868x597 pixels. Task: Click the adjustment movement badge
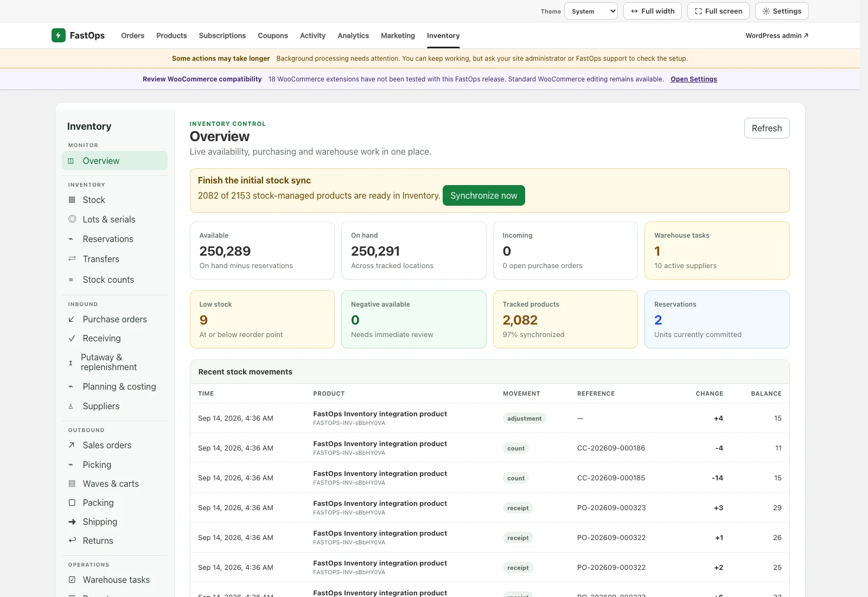coord(524,418)
